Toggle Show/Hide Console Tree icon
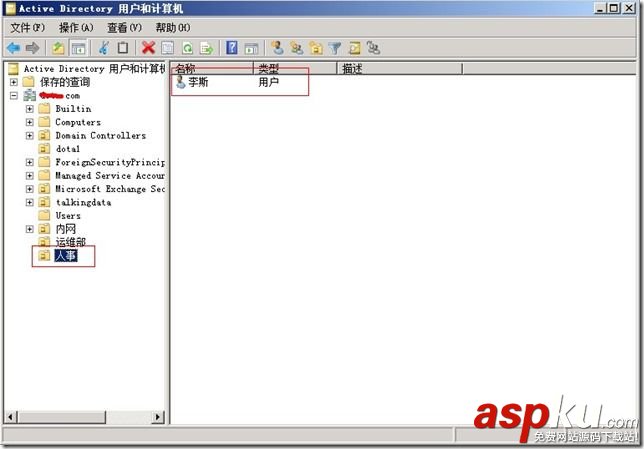644x449 pixels. (x=78, y=48)
